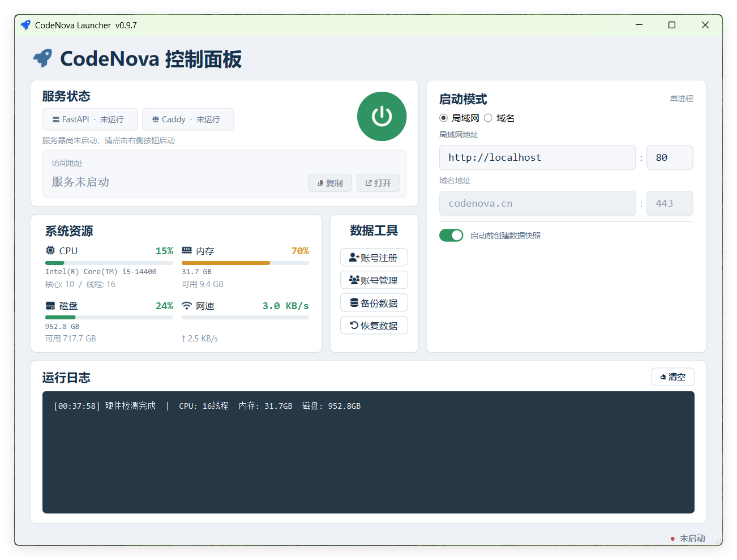Open the access address with 打开
This screenshot has width=737, height=560.
coord(378,183)
